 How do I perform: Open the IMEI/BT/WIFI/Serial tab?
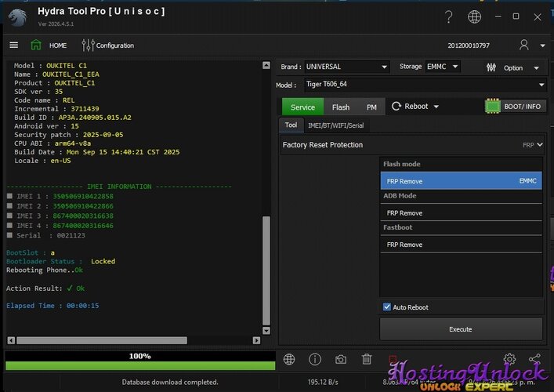[x=335, y=125]
